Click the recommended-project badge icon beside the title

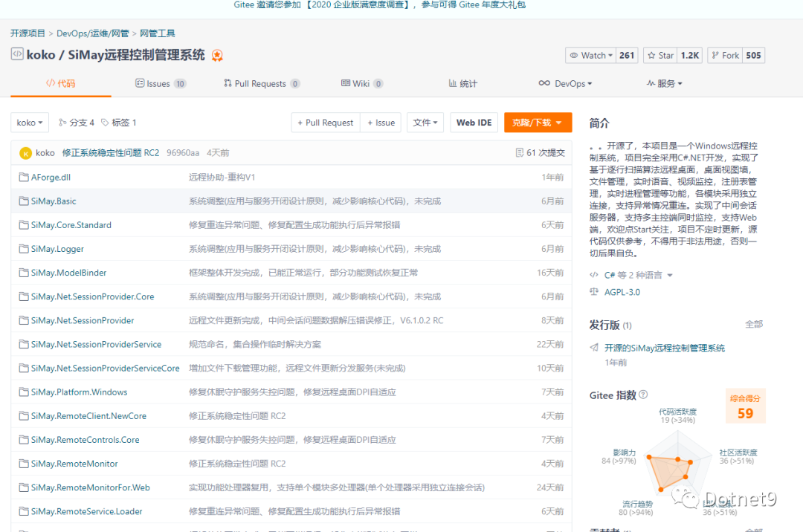217,55
